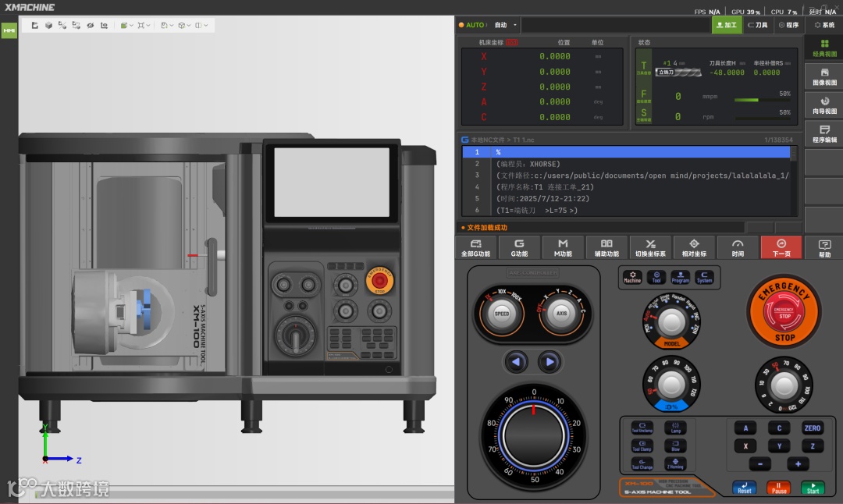Select 向导视图 wizard view
The image size is (843, 504).
[x=824, y=105]
